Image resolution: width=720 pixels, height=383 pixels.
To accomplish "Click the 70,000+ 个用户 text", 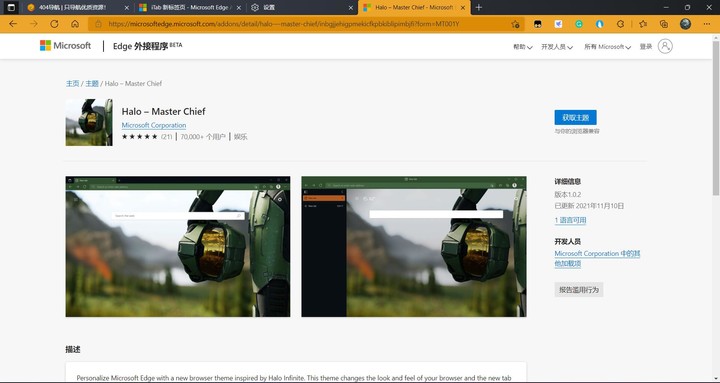I will click(x=203, y=136).
